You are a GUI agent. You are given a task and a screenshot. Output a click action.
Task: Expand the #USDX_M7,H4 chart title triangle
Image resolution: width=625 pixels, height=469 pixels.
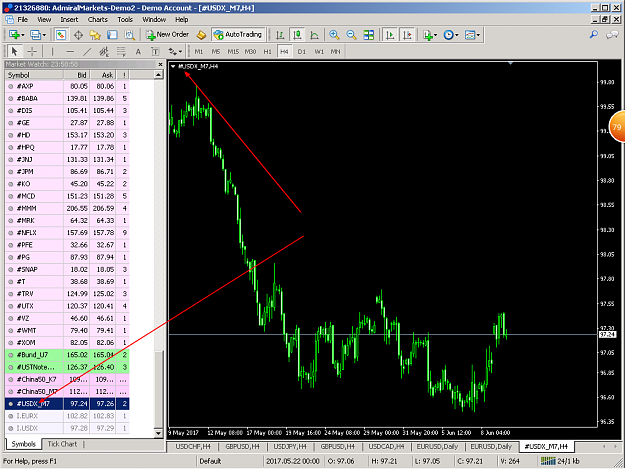(x=173, y=67)
